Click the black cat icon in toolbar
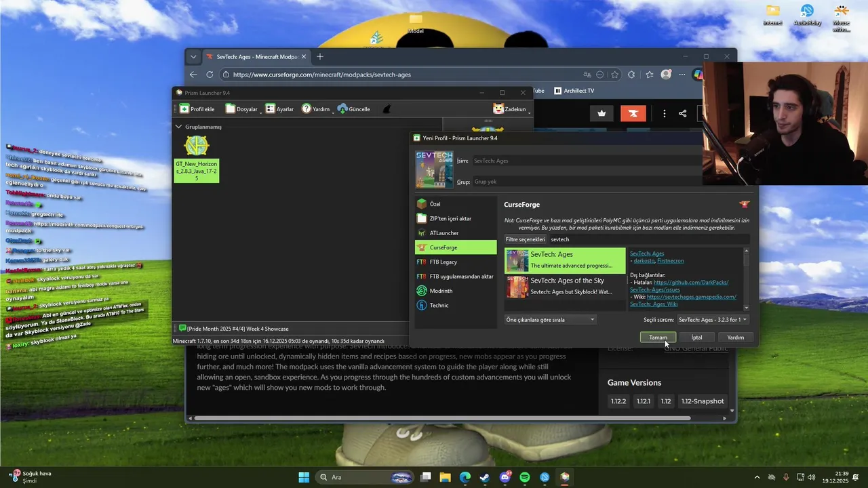Screen dimensions: 868x488 click(x=387, y=109)
